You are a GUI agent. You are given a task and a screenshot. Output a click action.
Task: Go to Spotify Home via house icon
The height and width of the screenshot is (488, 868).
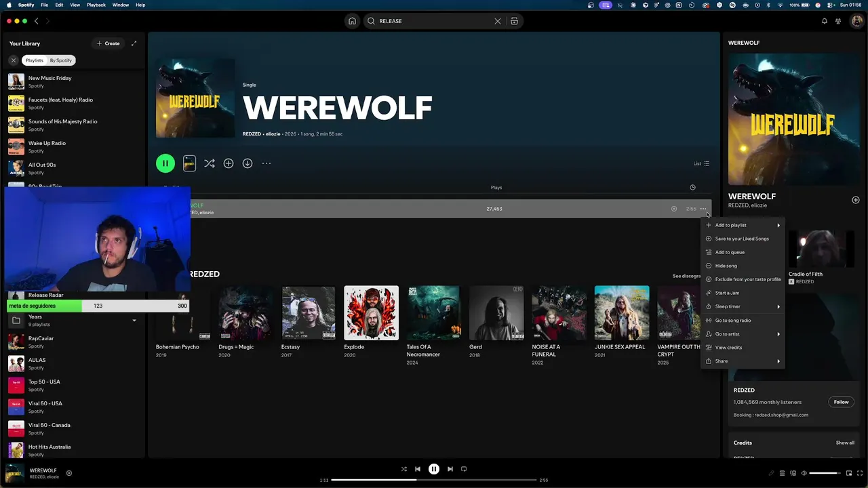point(352,21)
